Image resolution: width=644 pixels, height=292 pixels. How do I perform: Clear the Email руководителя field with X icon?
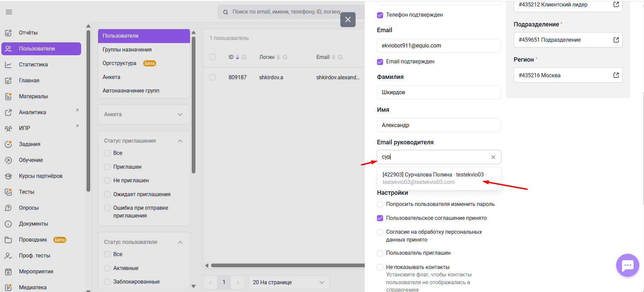point(493,157)
